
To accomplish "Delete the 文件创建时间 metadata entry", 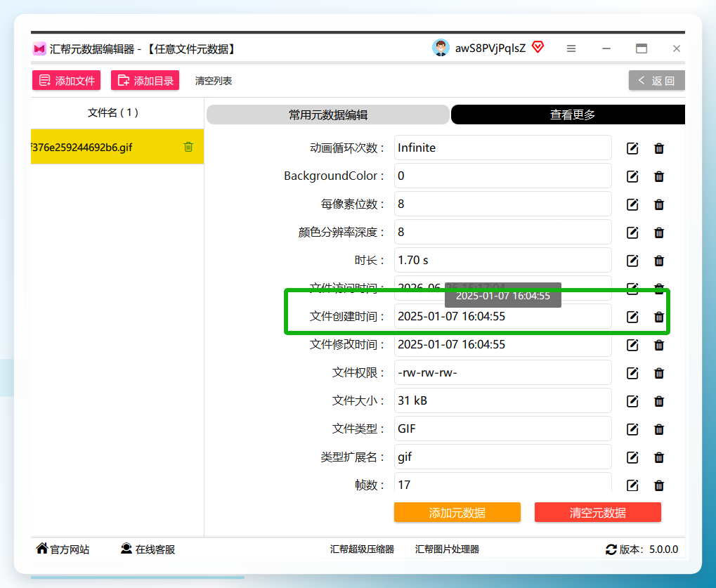I will coord(659,317).
